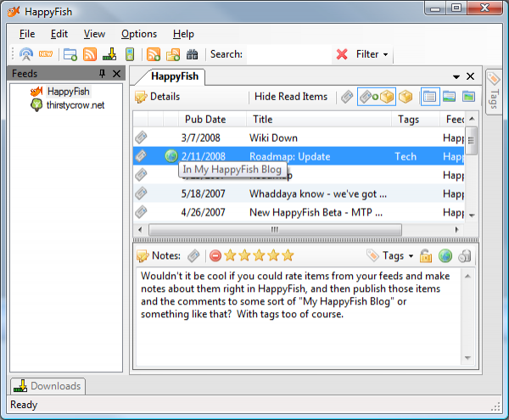
Task: Close the Feeds panel
Action: pos(116,74)
